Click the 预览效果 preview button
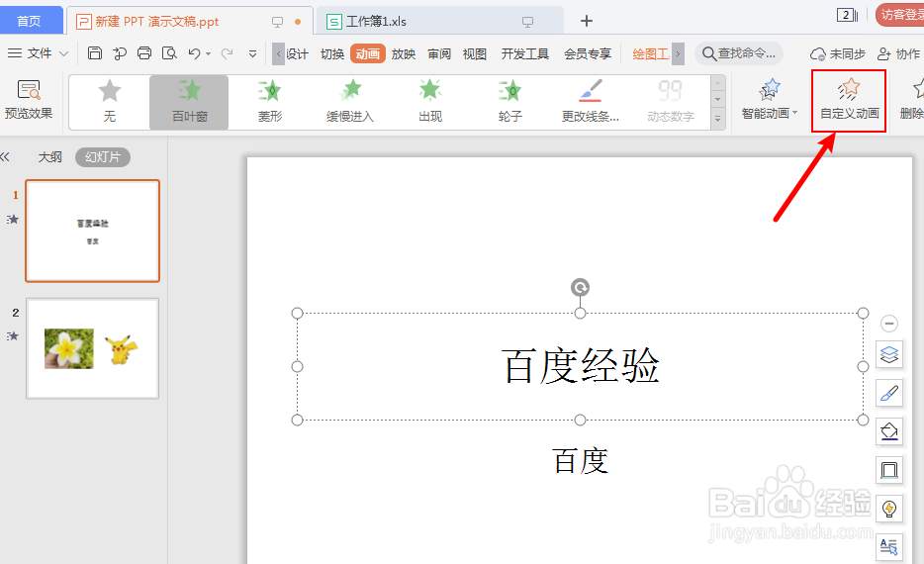 coord(29,100)
